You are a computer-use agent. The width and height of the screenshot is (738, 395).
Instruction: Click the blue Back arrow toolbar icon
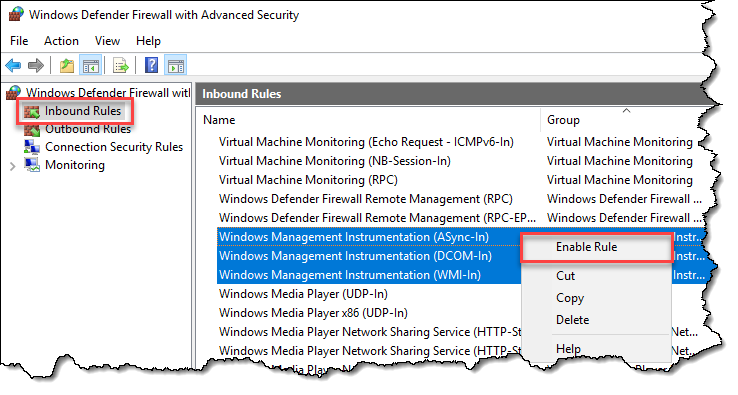click(13, 65)
